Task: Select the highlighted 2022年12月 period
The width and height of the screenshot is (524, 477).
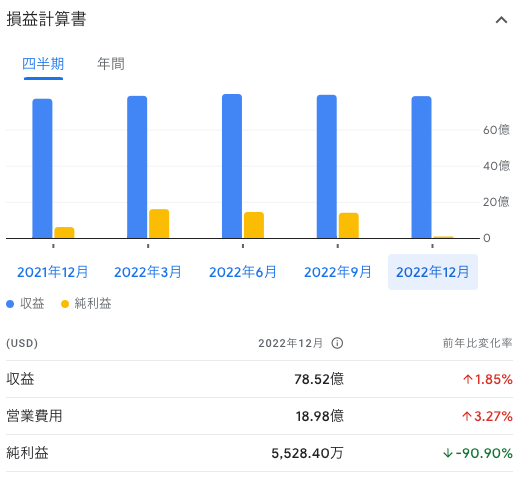Action: pyautogui.click(x=433, y=272)
